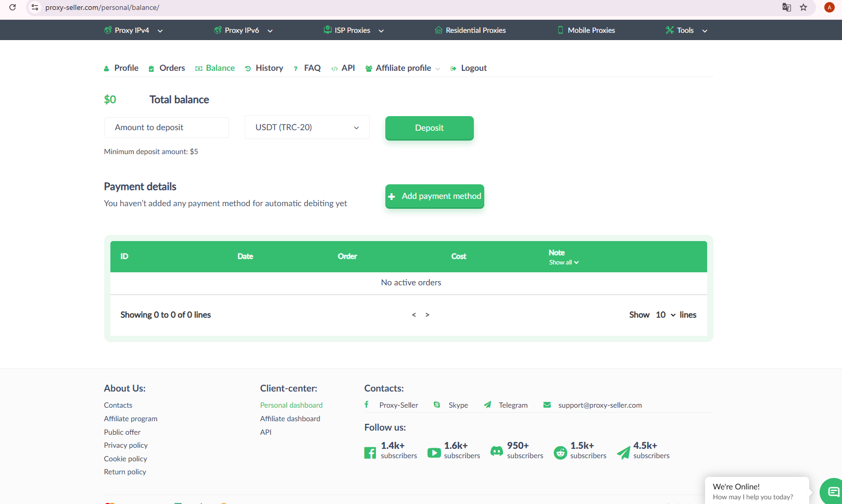Viewport: 842px width, 504px height.
Task: Click the YouTube subscribers icon
Action: pyautogui.click(x=434, y=452)
